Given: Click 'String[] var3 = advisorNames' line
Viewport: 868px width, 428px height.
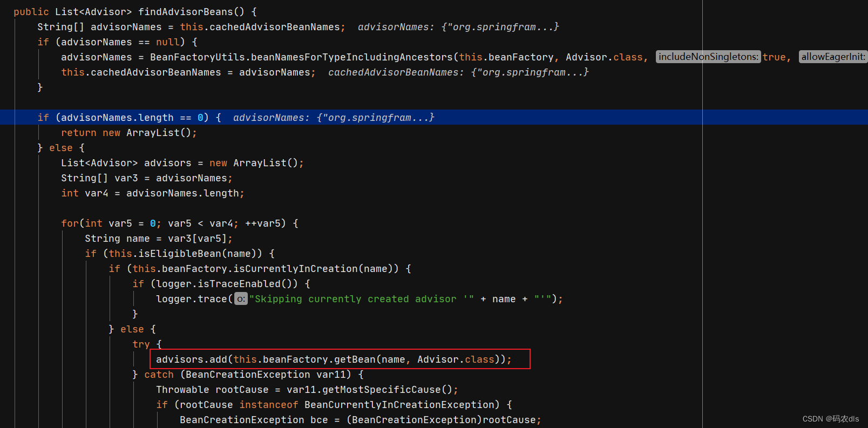Looking at the screenshot, I should pos(147,178).
